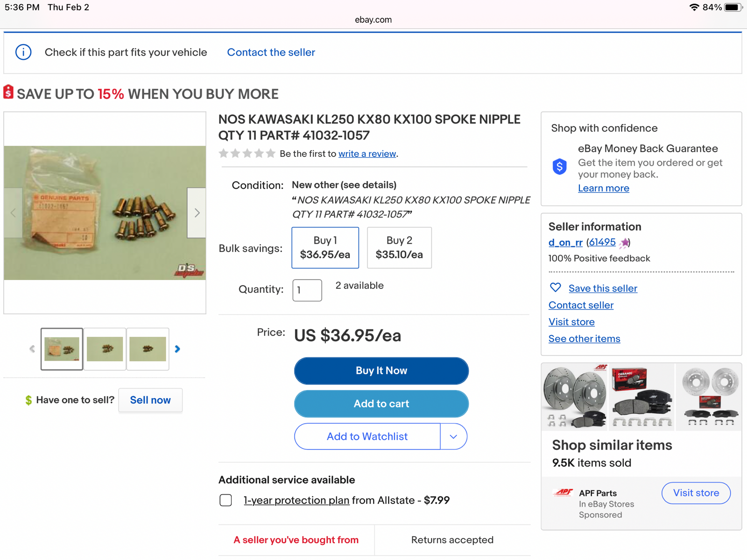Click the heart icon to save seller
The height and width of the screenshot is (560, 747).
[555, 288]
